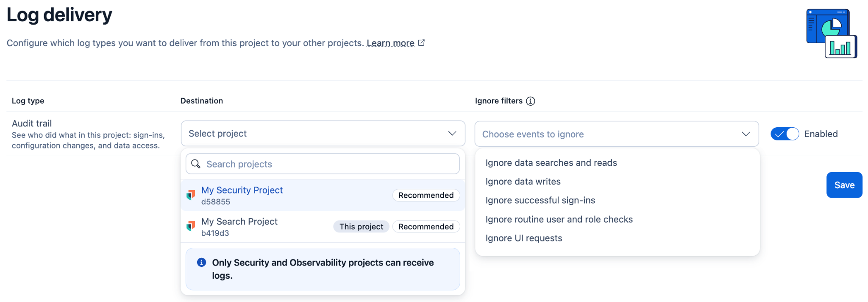
Task: Click the Search projects field
Action: click(x=323, y=164)
